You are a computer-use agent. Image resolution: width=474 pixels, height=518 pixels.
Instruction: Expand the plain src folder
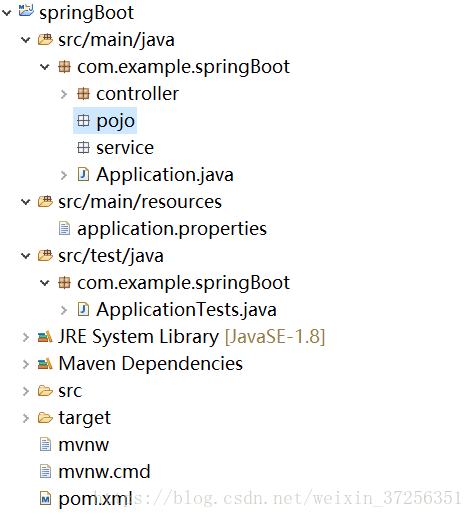(x=26, y=391)
